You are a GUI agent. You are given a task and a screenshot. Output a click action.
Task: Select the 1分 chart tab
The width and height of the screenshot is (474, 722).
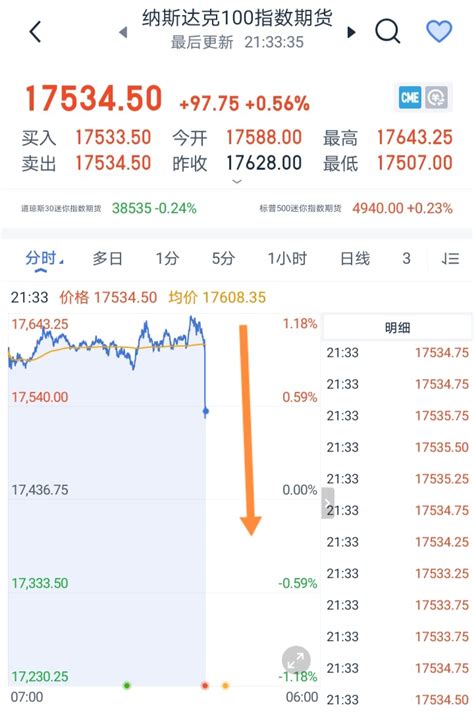(x=167, y=258)
